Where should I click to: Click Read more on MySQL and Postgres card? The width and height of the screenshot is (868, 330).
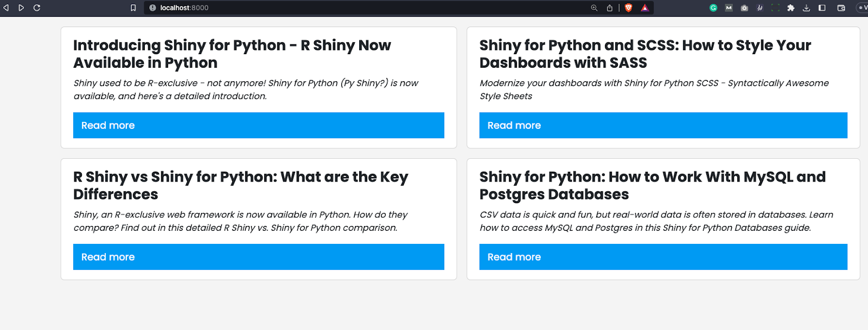663,257
